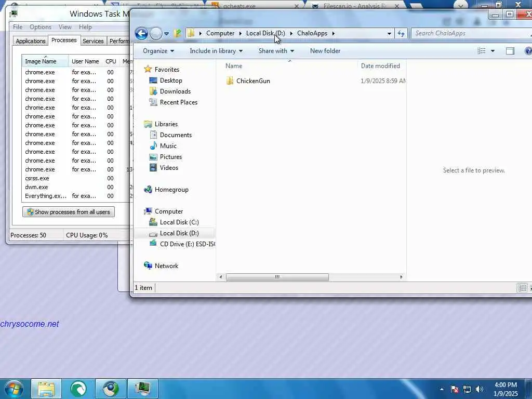Image resolution: width=532 pixels, height=399 pixels.
Task: Click the horizontal scrollbar thumb in file list
Action: [277, 277]
